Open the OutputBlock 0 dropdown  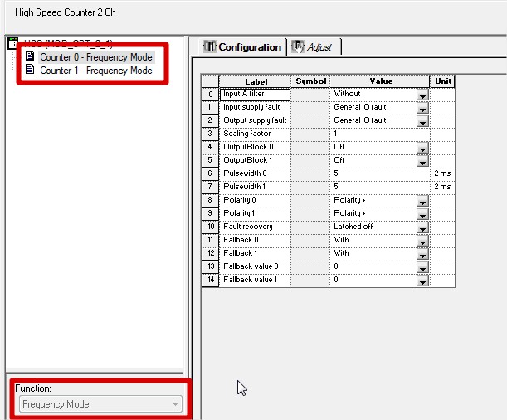coord(422,148)
